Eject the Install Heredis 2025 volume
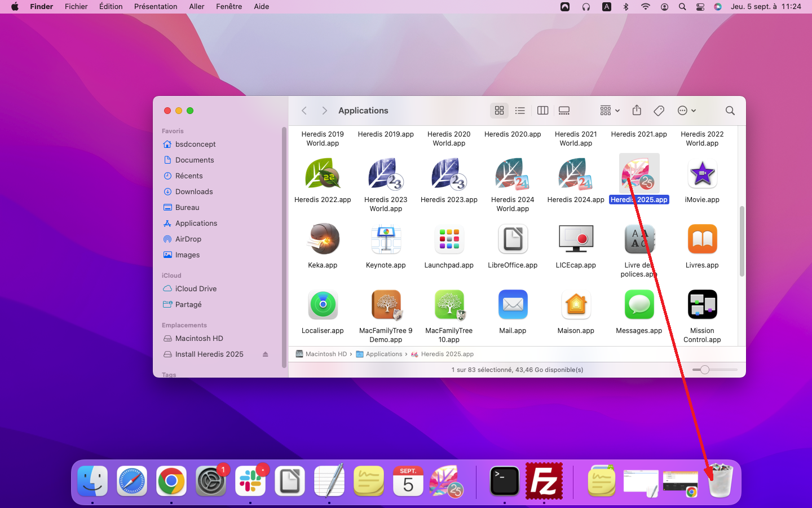812x508 pixels. point(265,354)
